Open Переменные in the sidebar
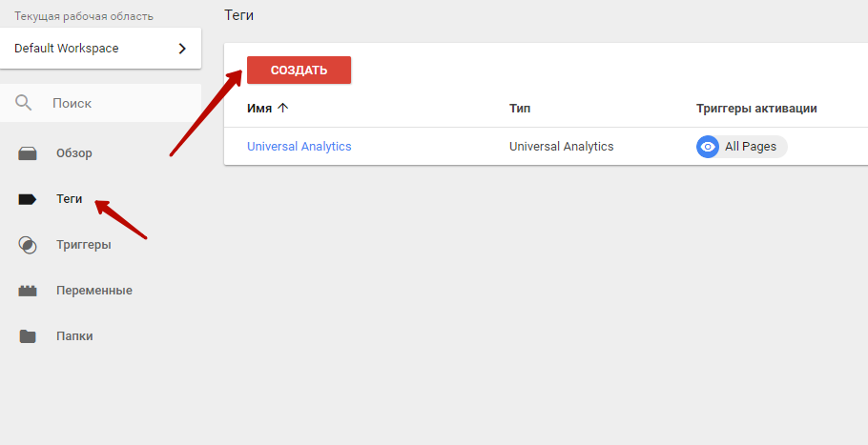Viewport: 868px width, 445px height. (x=94, y=291)
